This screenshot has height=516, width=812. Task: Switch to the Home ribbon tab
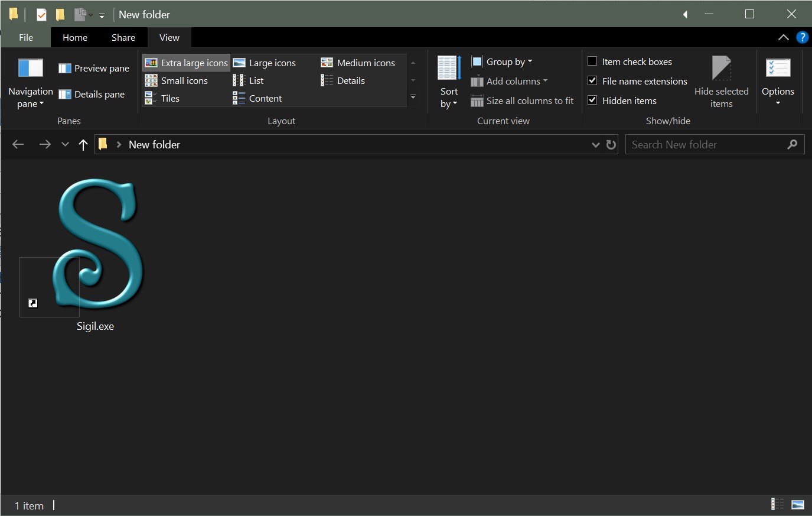coord(75,37)
